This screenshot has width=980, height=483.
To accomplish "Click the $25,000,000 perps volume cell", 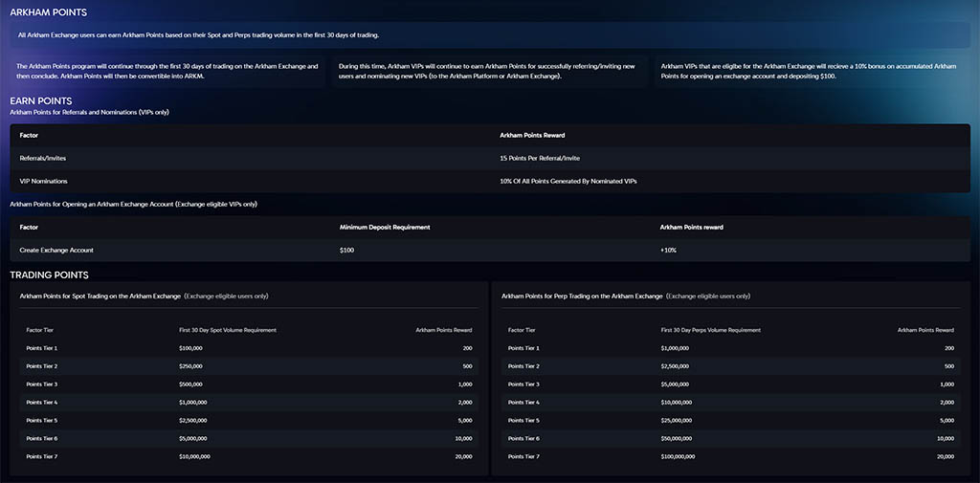I will (x=679, y=420).
